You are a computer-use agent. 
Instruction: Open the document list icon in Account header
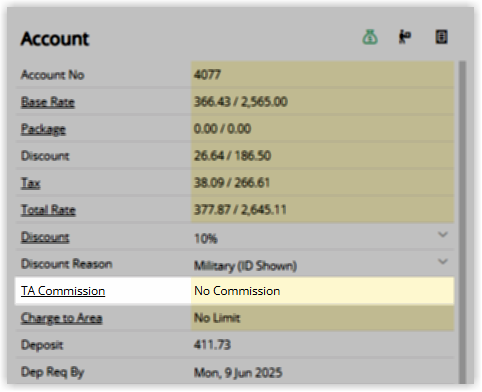[x=441, y=37]
